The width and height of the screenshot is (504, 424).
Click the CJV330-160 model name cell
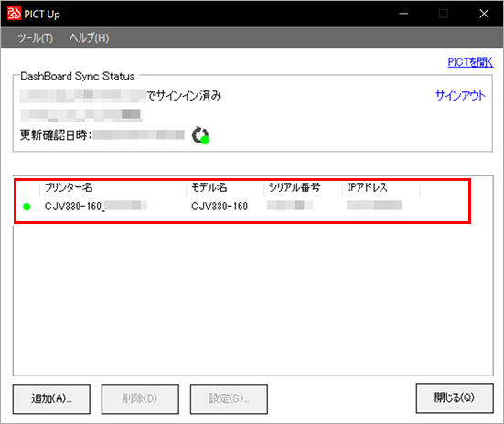click(220, 206)
